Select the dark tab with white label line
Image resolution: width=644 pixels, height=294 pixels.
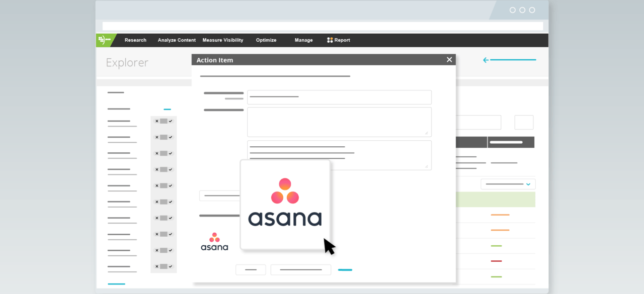point(511,142)
